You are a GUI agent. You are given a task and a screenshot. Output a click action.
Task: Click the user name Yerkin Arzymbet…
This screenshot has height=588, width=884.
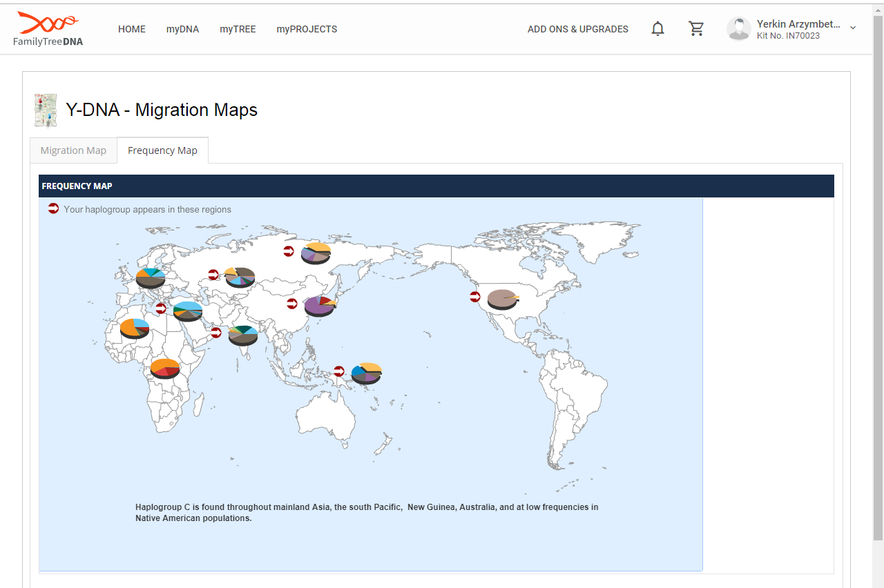click(x=798, y=24)
